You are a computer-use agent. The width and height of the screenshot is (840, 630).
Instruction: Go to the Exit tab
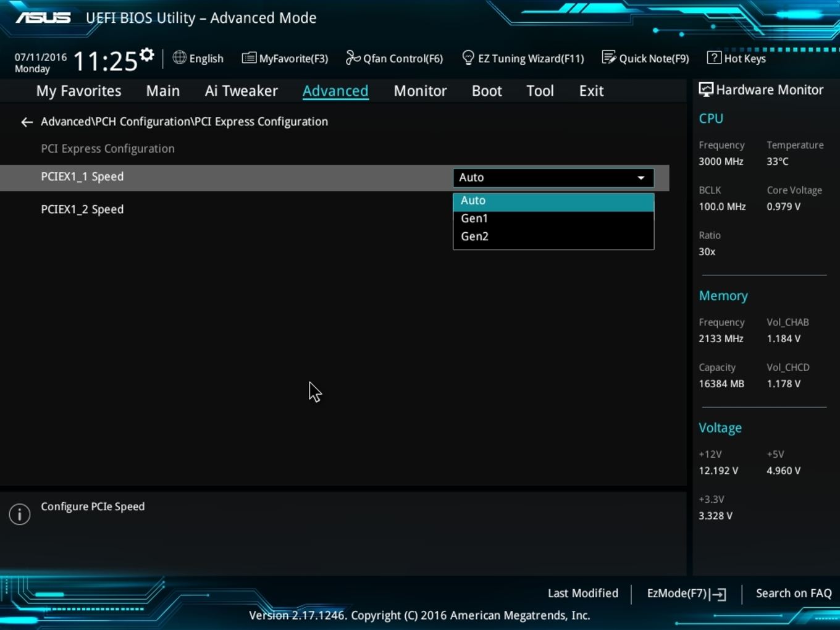click(x=591, y=91)
